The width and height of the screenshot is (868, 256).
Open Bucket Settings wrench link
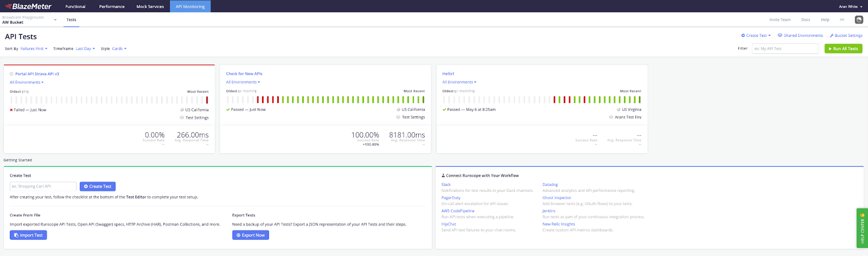tap(846, 35)
